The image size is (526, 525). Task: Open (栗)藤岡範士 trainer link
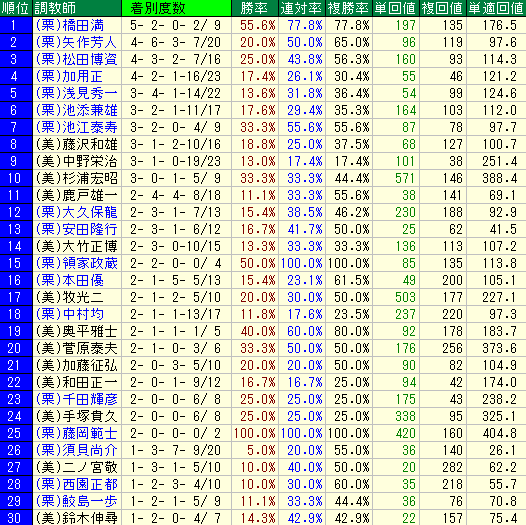(x=76, y=433)
